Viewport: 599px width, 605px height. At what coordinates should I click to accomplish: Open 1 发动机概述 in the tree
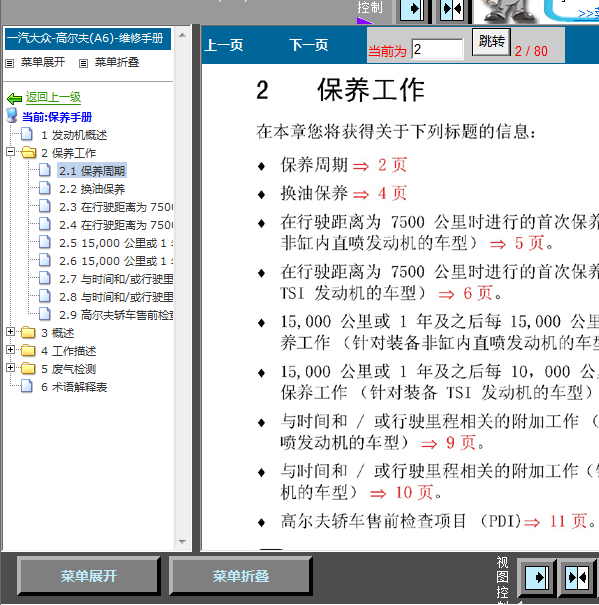[74, 135]
